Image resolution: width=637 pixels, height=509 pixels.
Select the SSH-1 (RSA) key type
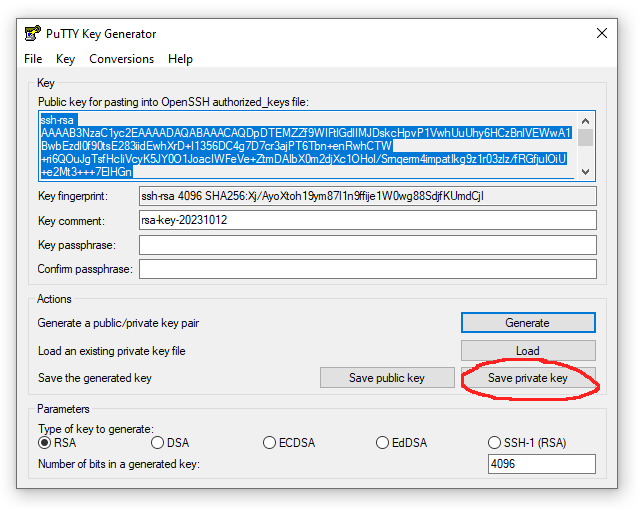point(495,443)
